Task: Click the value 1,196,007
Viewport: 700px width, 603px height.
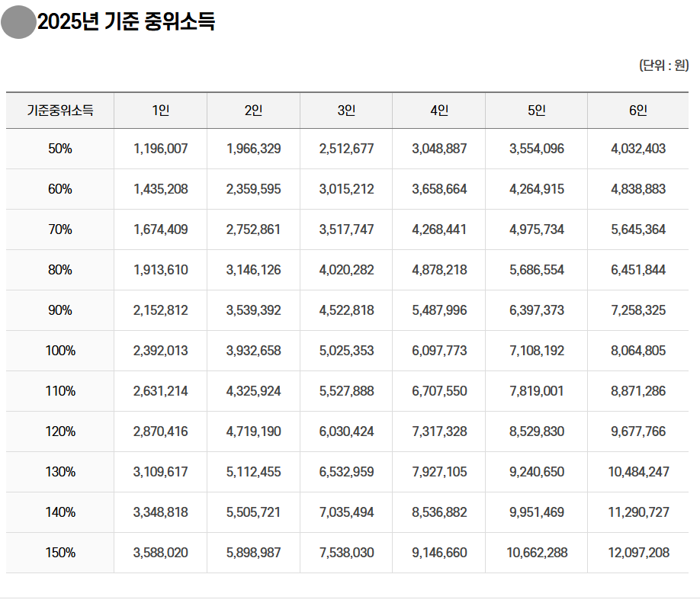Action: click(161, 149)
